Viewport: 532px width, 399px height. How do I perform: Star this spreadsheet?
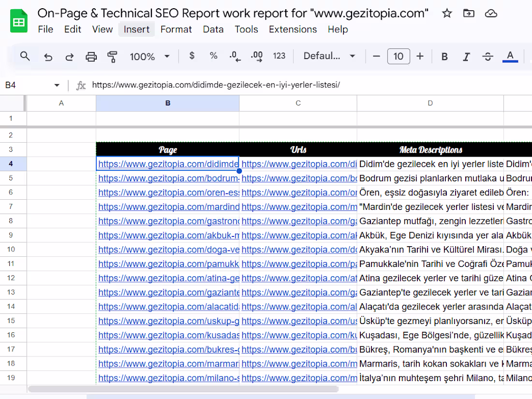pos(446,14)
